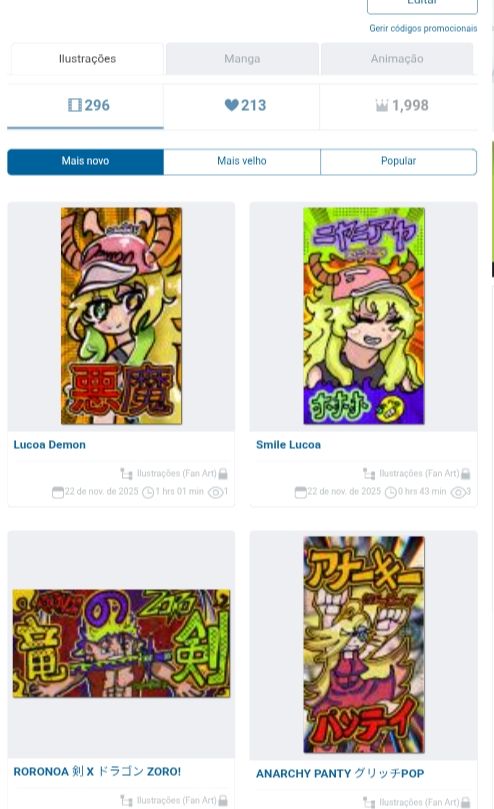Sort works by Mais novo
Screen dimensions: 494x809
coord(85,161)
